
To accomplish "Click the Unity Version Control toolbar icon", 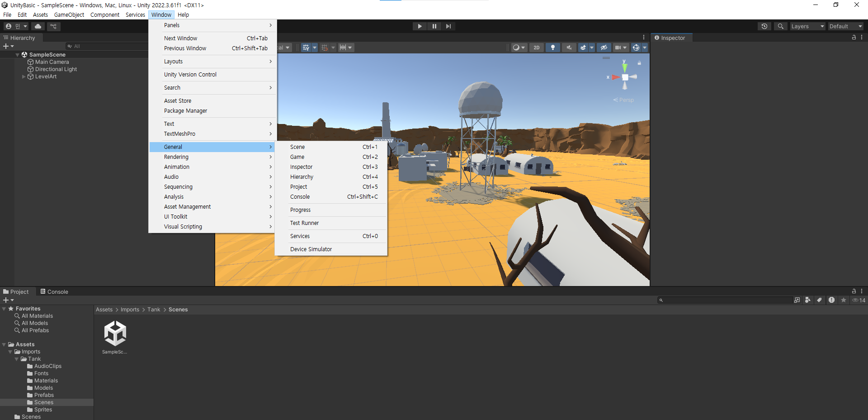I will pos(53,26).
